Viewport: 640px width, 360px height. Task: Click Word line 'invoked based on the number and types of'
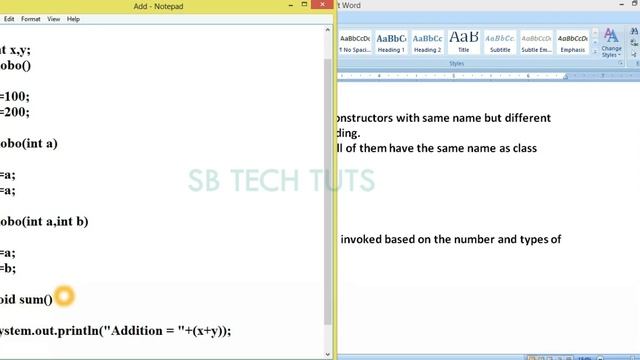point(451,239)
